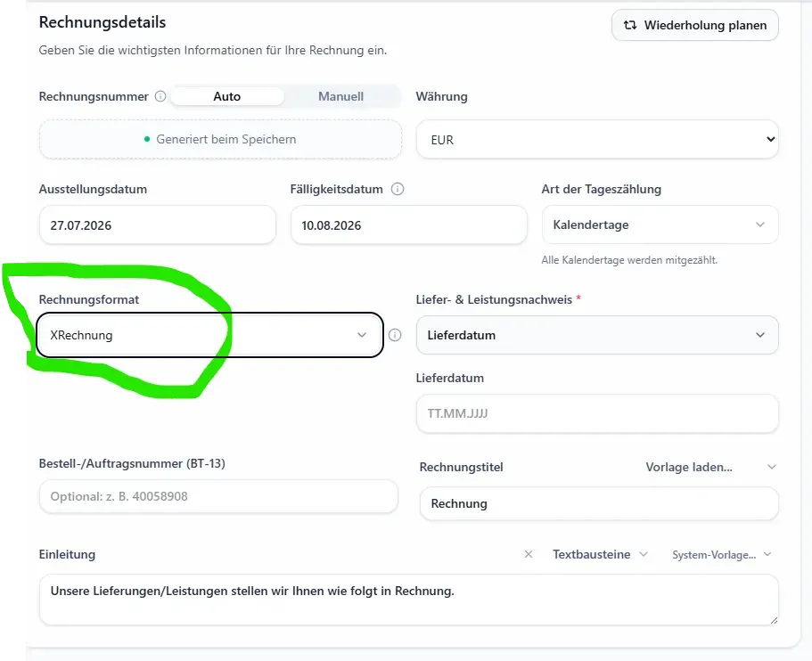Screen dimensions: 812x661
Task: Show info icon beside Fälligkeitsdatum
Action: coord(398,189)
